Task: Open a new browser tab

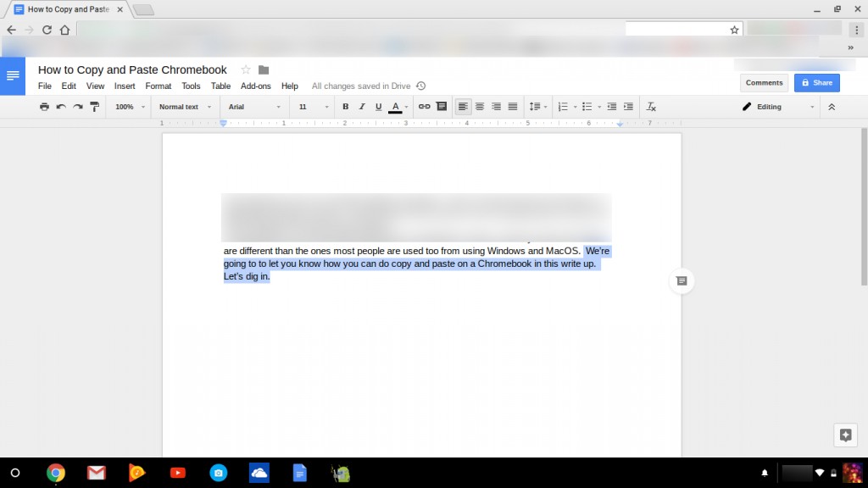Action: [143, 9]
